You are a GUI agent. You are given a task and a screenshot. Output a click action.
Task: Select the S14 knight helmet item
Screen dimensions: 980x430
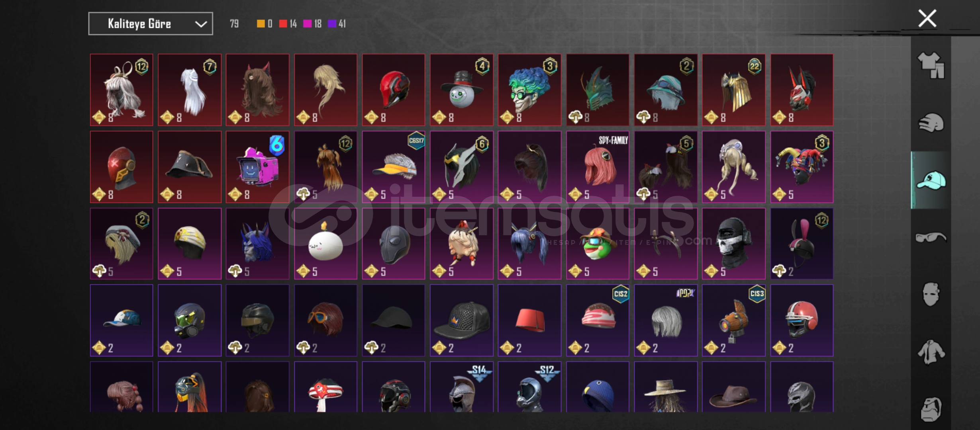click(461, 387)
